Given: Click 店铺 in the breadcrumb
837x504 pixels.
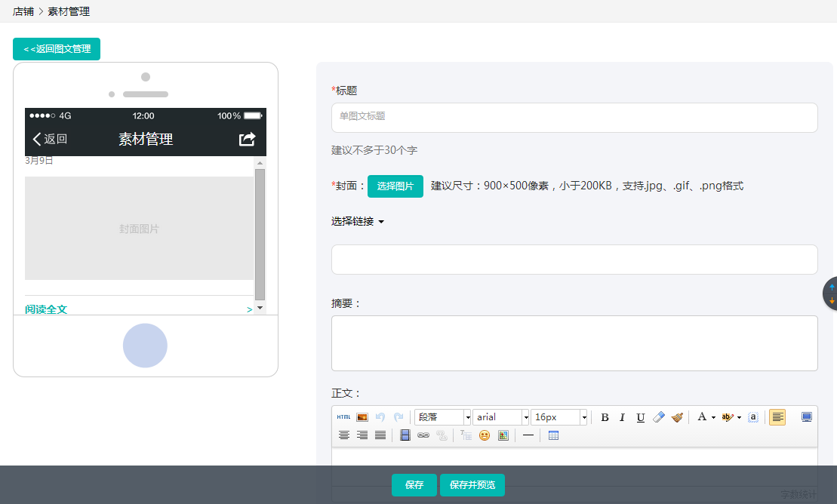Looking at the screenshot, I should tap(23, 11).
